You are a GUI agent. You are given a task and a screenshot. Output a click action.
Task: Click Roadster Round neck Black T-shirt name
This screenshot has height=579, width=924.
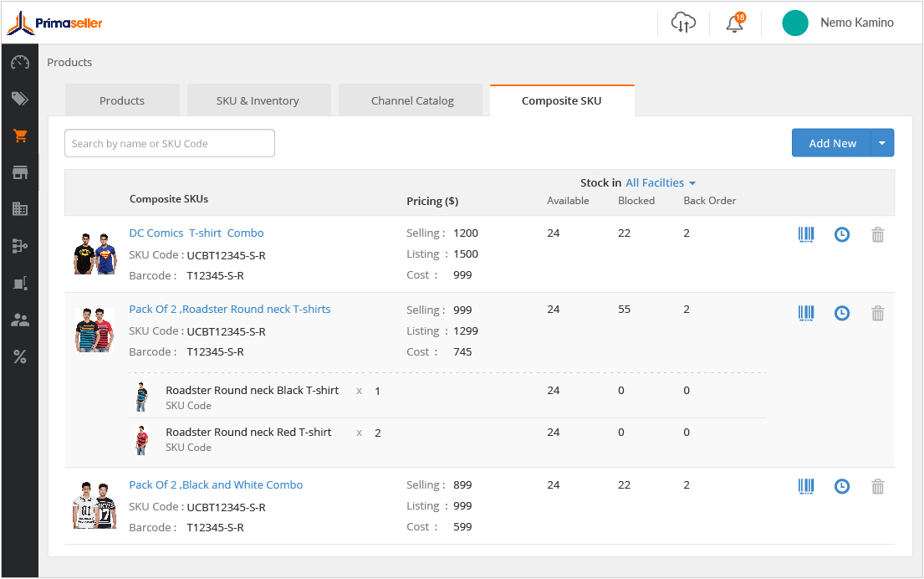[x=253, y=391]
